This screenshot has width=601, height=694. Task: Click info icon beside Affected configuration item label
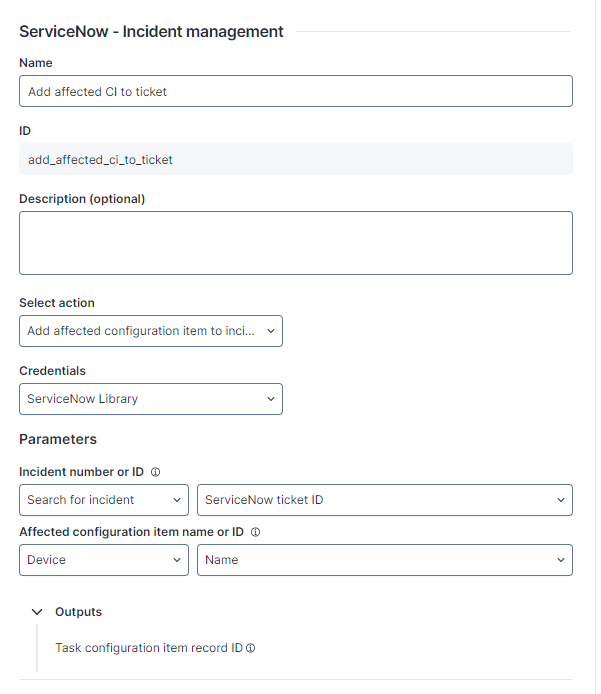point(258,532)
